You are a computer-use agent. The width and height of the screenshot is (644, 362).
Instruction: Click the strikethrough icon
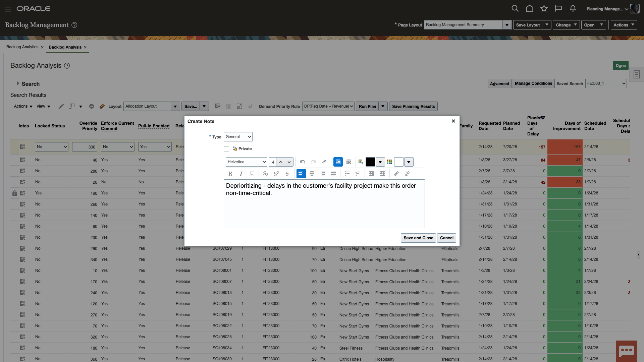[x=287, y=174]
